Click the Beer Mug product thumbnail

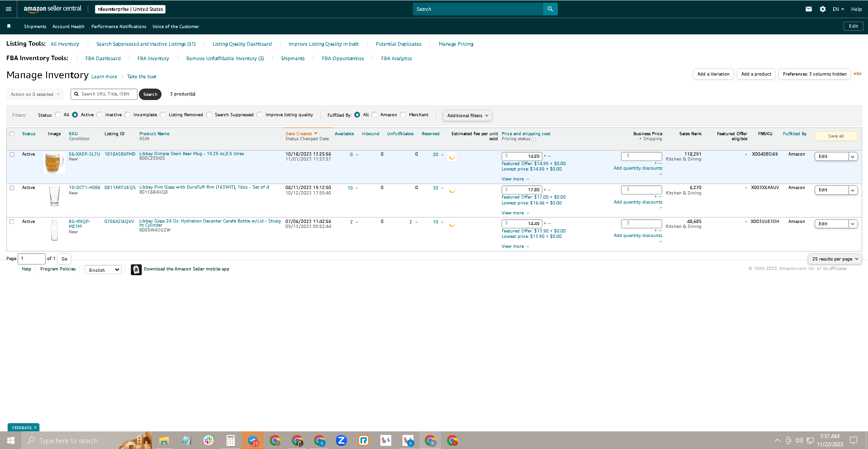point(54,163)
